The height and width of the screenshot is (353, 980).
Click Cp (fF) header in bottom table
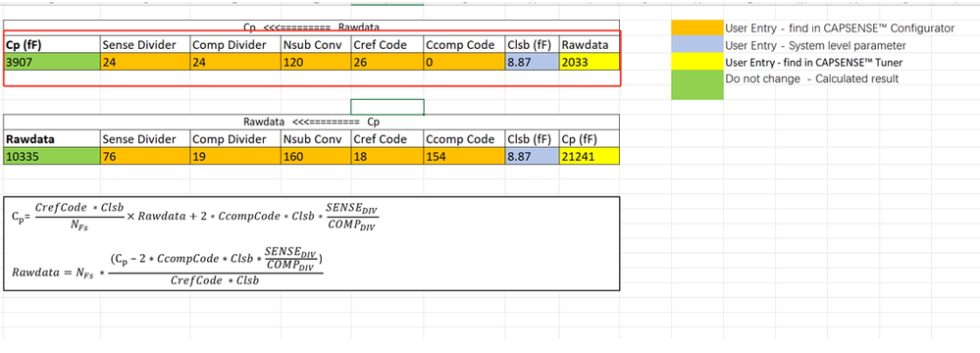(x=590, y=138)
